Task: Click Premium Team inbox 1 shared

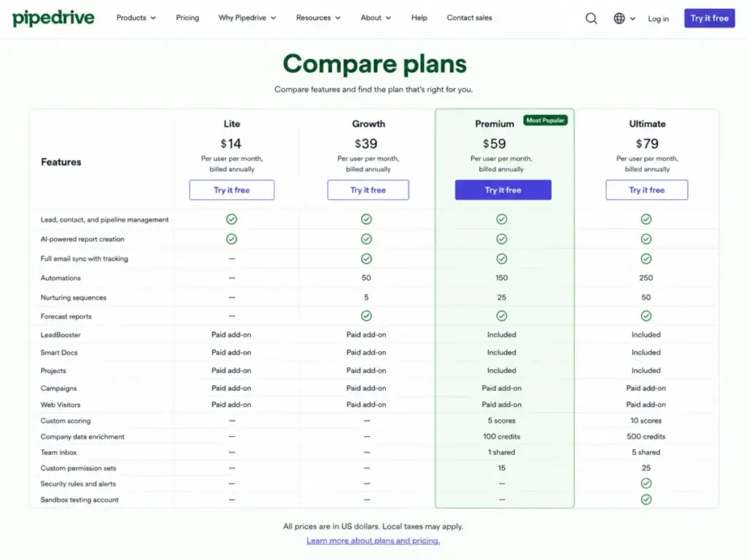Action: pos(502,452)
